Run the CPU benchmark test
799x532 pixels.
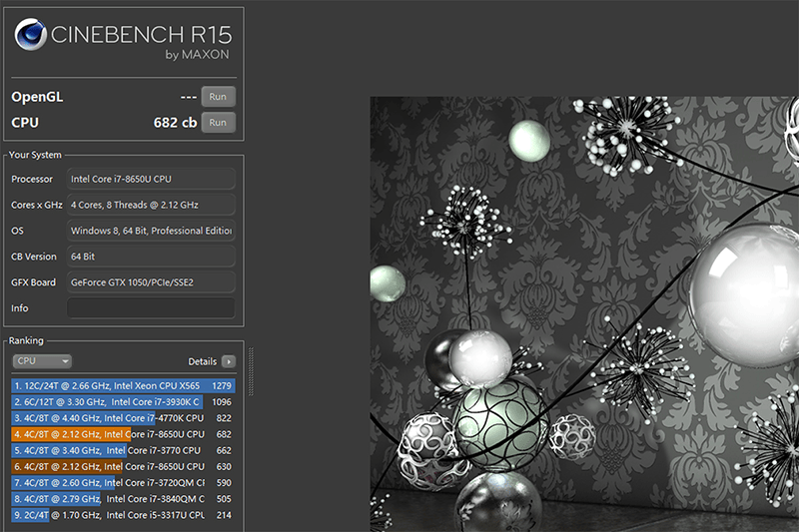[x=218, y=123]
